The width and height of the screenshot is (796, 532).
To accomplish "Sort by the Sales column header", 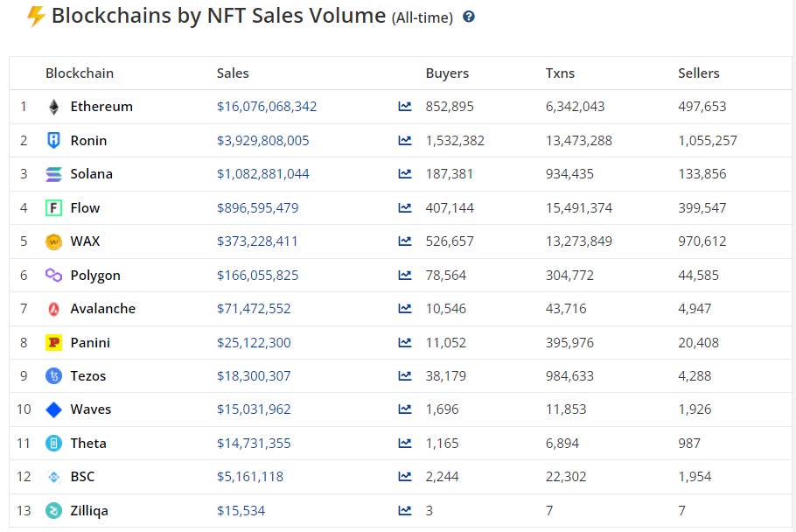I will coord(233,73).
